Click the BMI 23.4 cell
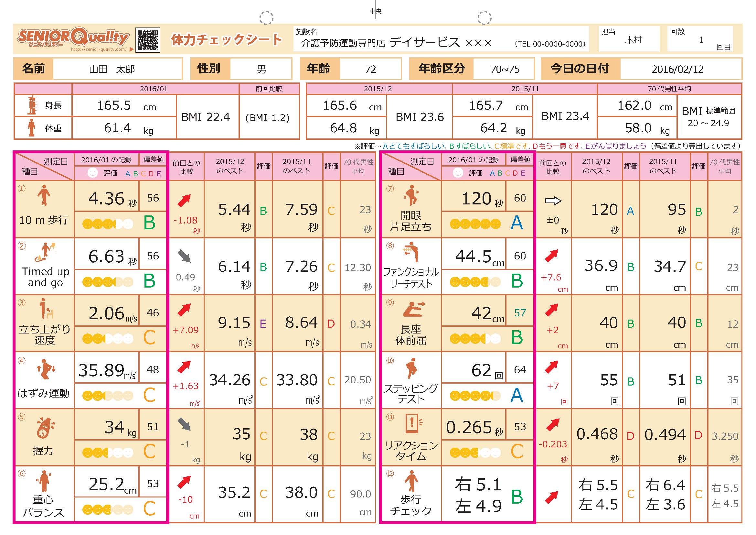 coord(565,116)
